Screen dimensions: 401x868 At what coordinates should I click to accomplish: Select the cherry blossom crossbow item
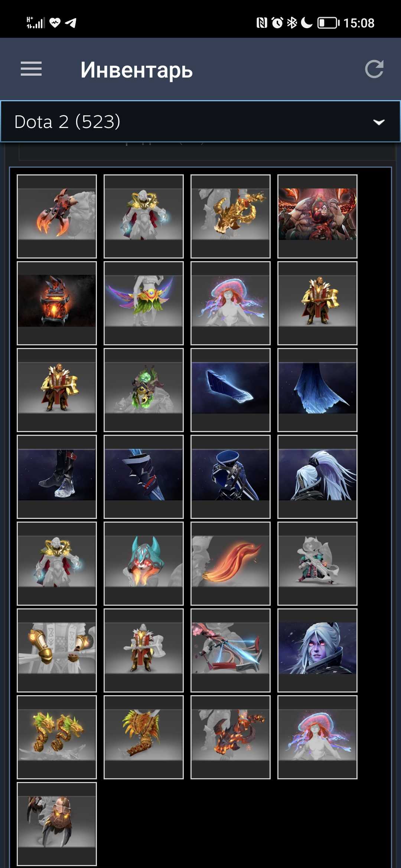point(231,650)
